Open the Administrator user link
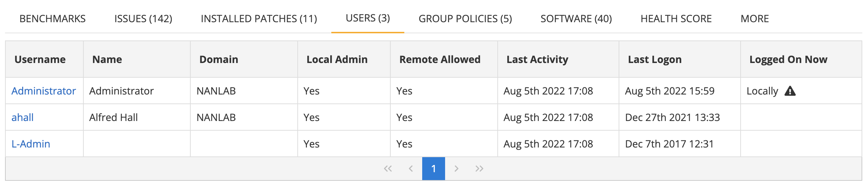 click(x=44, y=91)
